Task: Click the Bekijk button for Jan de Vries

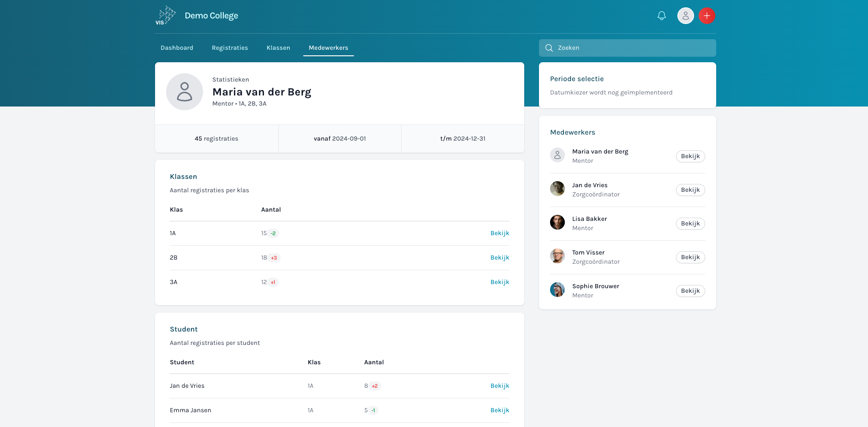Action: click(x=690, y=190)
